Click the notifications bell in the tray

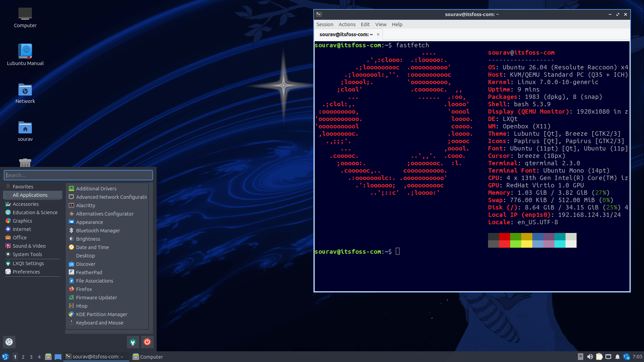point(618,357)
